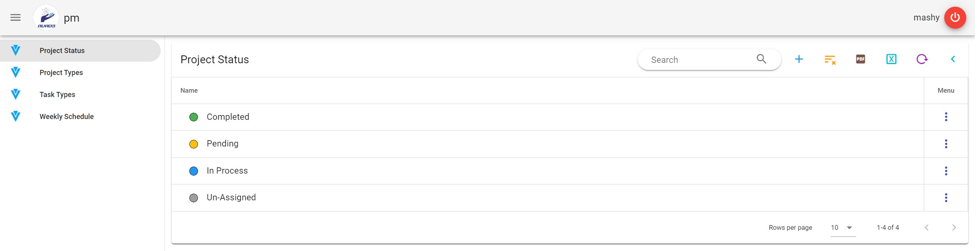This screenshot has width=980, height=251.
Task: Refresh the Project Status list
Action: pos(921,59)
